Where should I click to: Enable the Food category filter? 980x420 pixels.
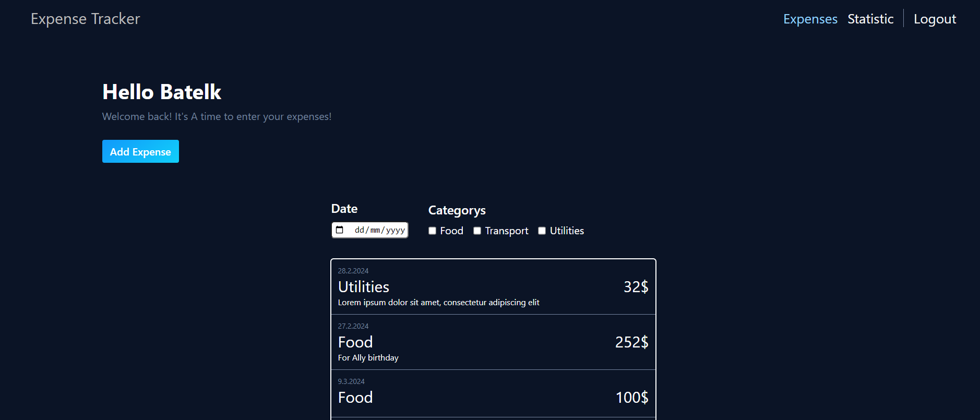[432, 230]
